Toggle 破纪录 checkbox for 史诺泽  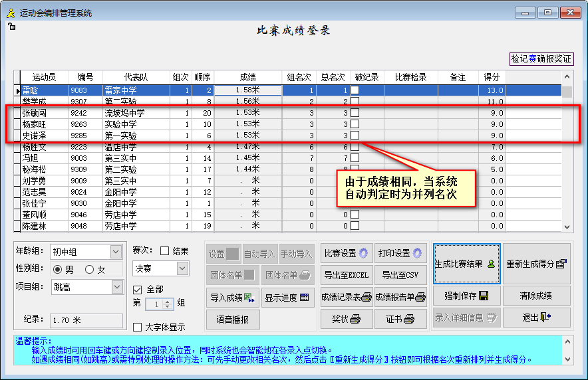(x=355, y=135)
